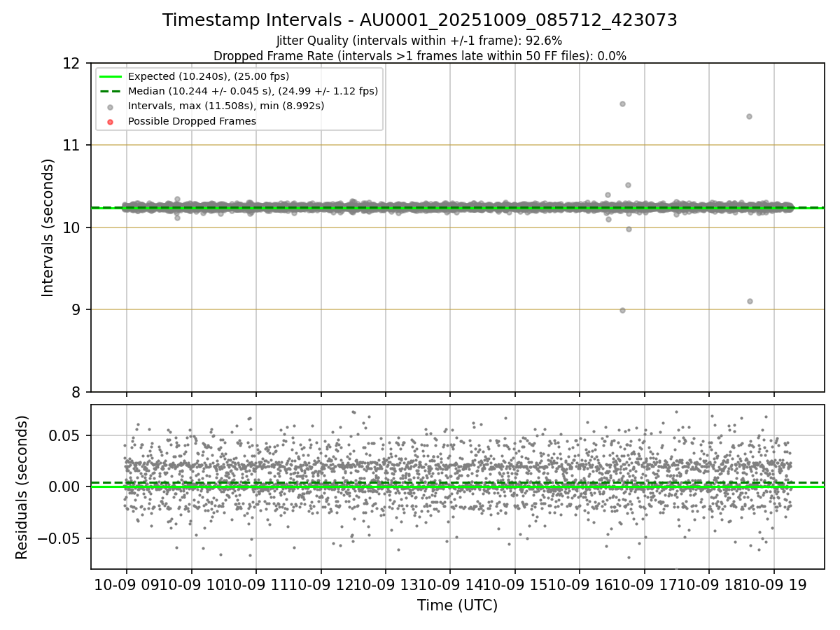The width and height of the screenshot is (840, 630).
Task: Click the minimum outlier point near 9.0 seconds
Action: pyautogui.click(x=622, y=310)
